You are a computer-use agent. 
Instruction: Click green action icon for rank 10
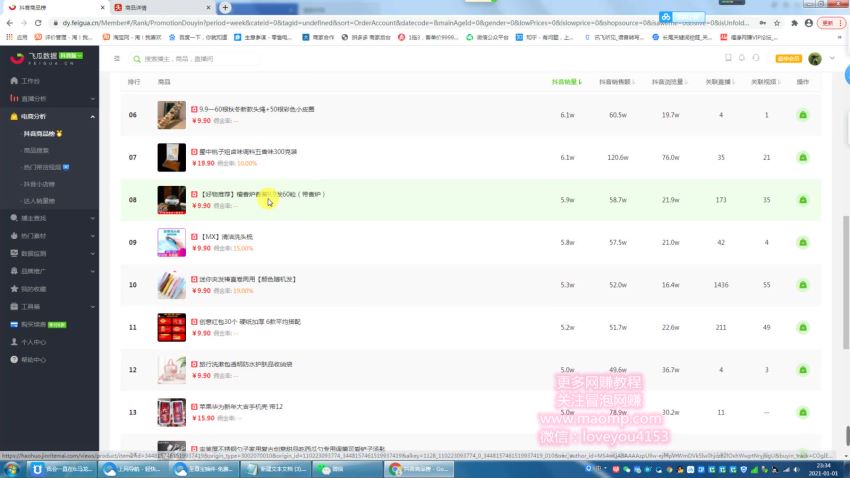pos(803,285)
